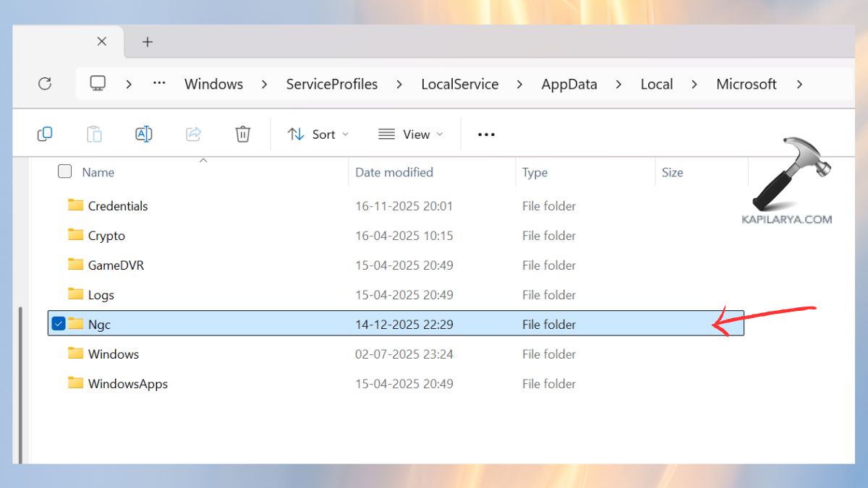Open the View dropdown

(x=409, y=134)
